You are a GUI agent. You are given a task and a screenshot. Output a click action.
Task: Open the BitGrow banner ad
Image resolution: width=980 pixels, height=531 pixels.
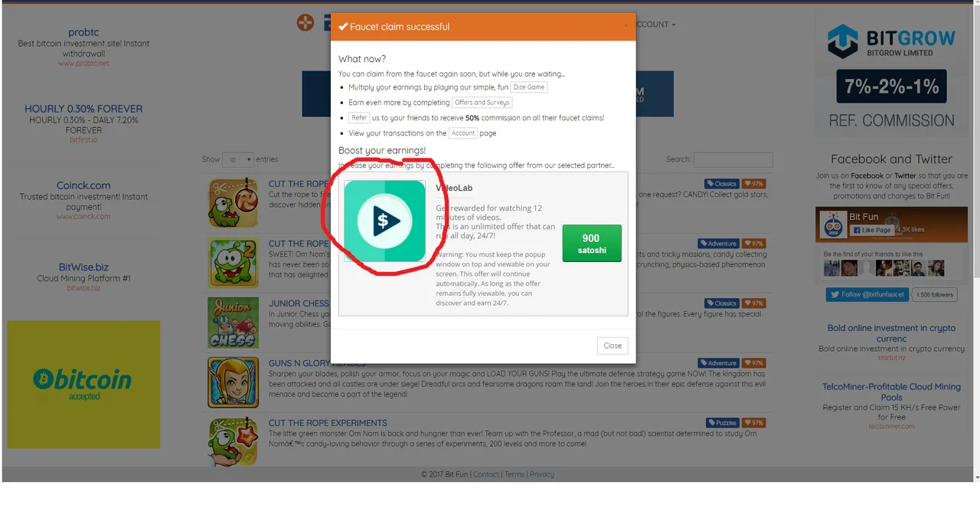(x=891, y=74)
